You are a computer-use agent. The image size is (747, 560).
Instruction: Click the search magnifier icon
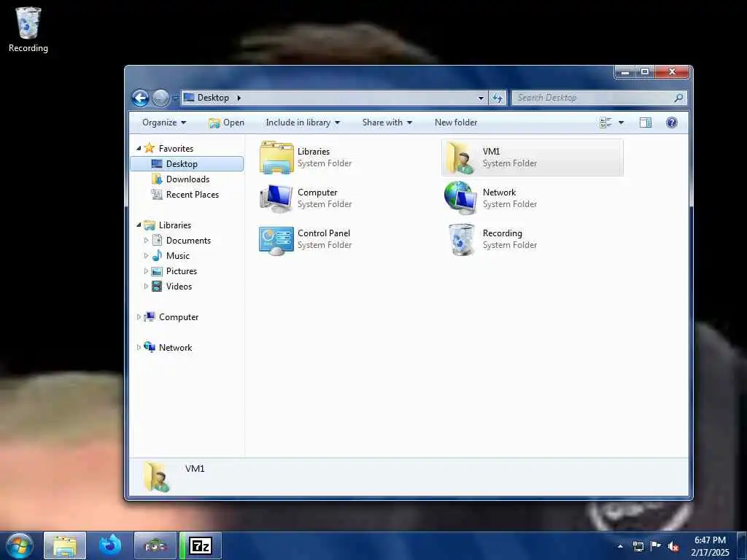[678, 98]
